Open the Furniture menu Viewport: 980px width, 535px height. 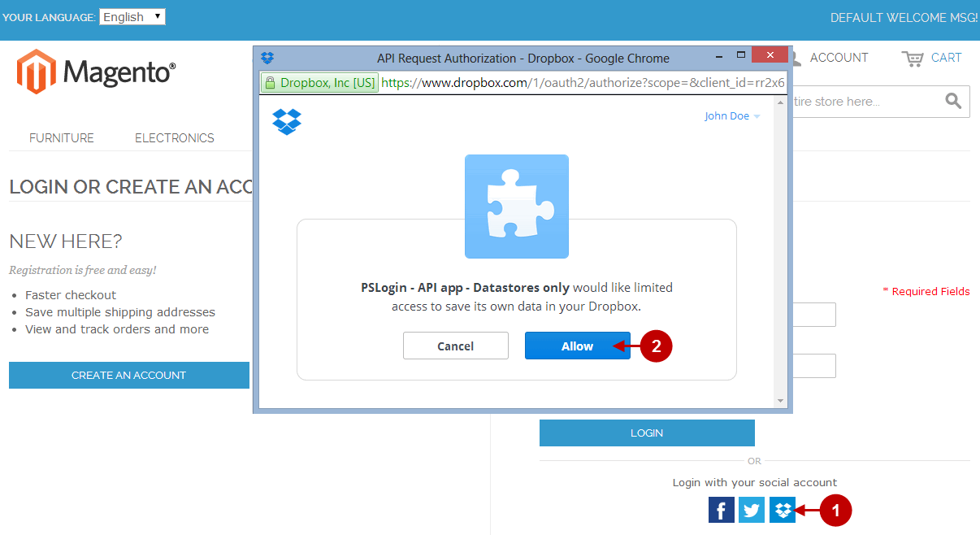pyautogui.click(x=62, y=138)
